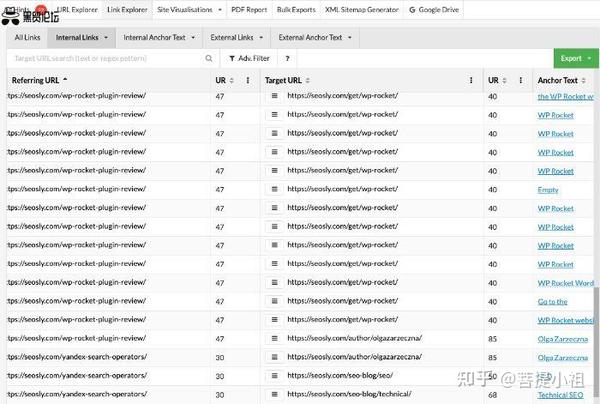This screenshot has height=404, width=600.
Task: Show the All Links tab
Action: coord(27,37)
